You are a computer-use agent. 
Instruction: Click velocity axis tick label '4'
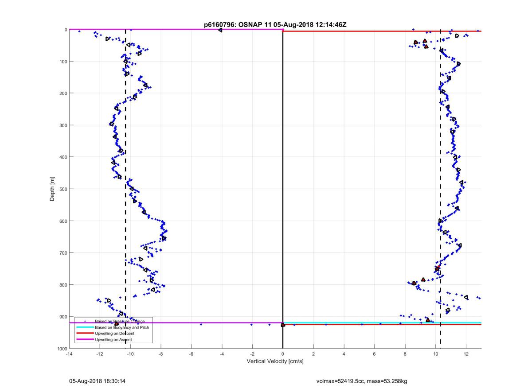tap(344, 354)
